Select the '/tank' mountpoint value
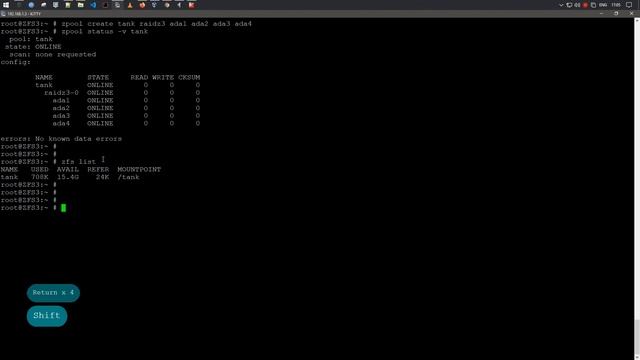Viewport: 640px width, 360px height. tap(129, 177)
